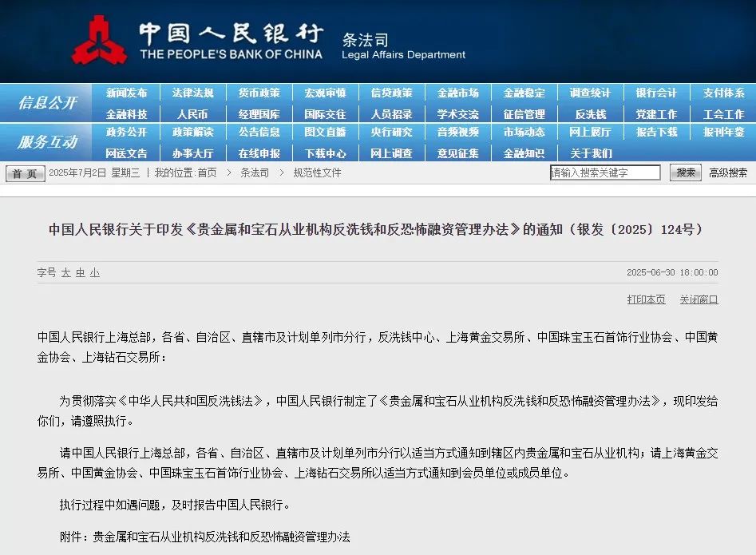Image resolution: width=756 pixels, height=555 pixels.
Task: Open 金融稳定 menu item
Action: point(524,93)
